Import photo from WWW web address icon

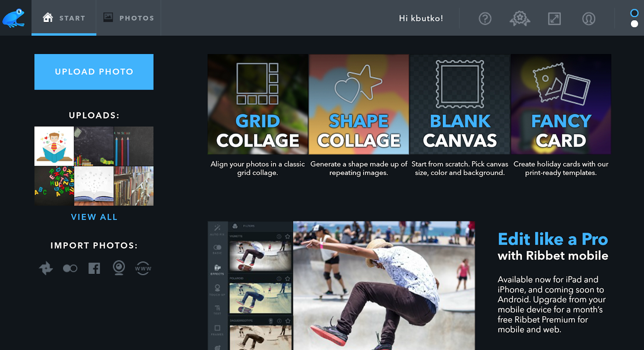[x=143, y=268]
